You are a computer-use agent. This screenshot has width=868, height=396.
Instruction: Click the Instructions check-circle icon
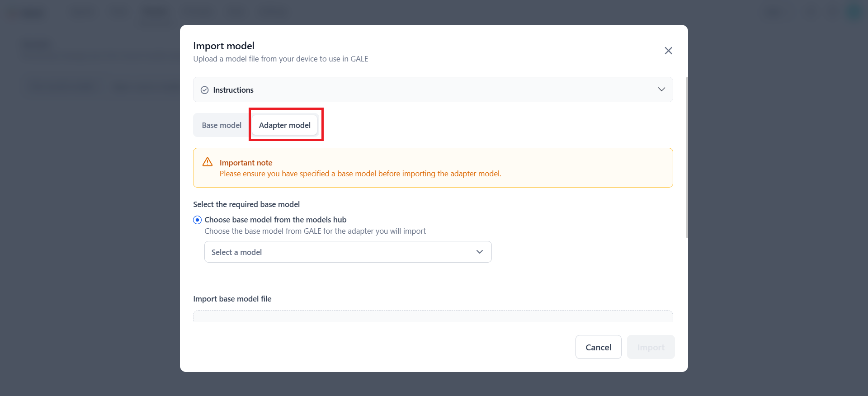(x=205, y=90)
